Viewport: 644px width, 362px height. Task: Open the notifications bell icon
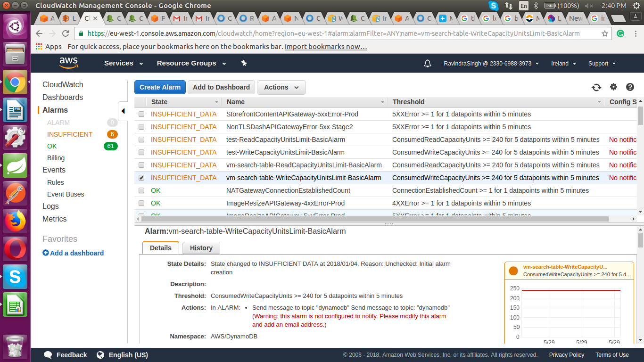pos(428,64)
